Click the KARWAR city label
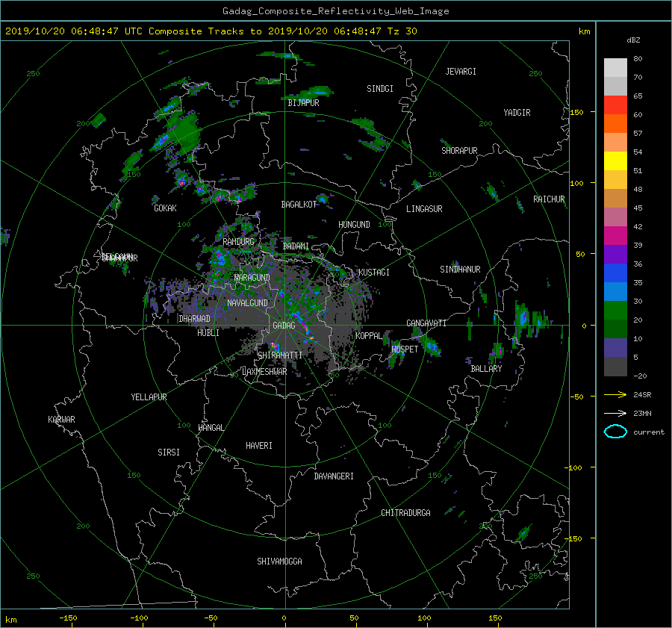This screenshot has height=628, width=672. pos(61,420)
